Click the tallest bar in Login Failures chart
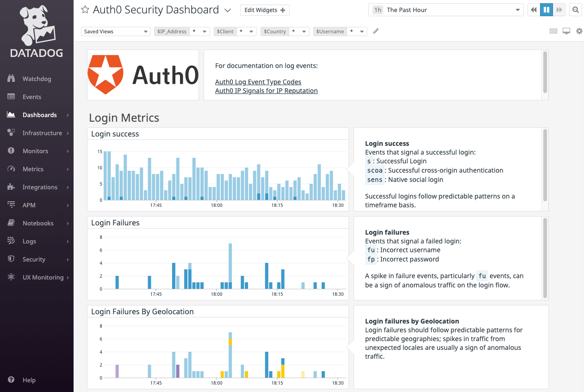Viewport: 584px width, 392px height. tap(230, 266)
